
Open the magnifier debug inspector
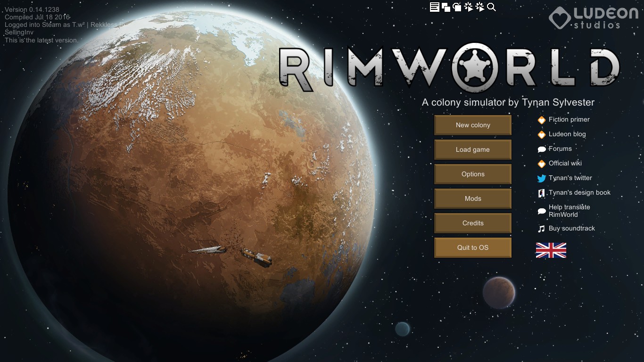pos(491,7)
